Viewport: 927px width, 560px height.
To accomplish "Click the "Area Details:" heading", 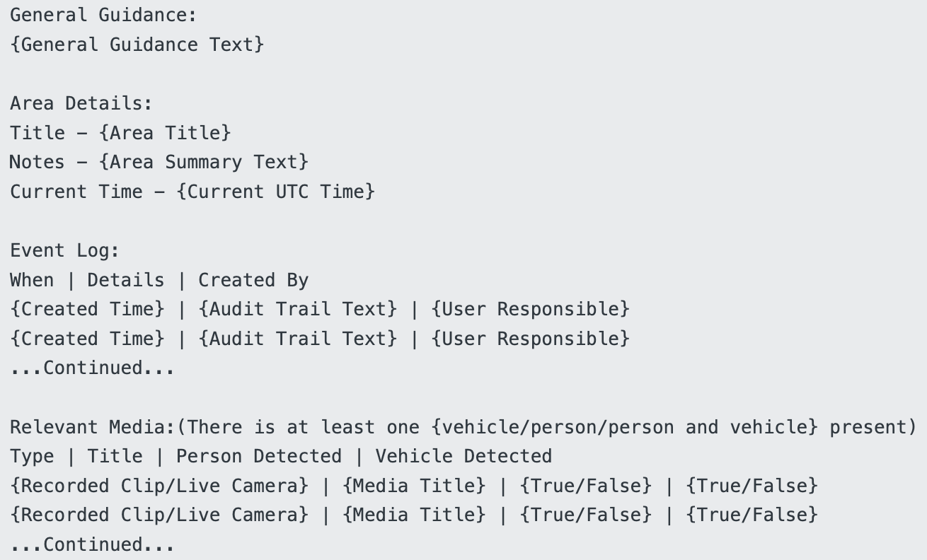I will pos(81,103).
